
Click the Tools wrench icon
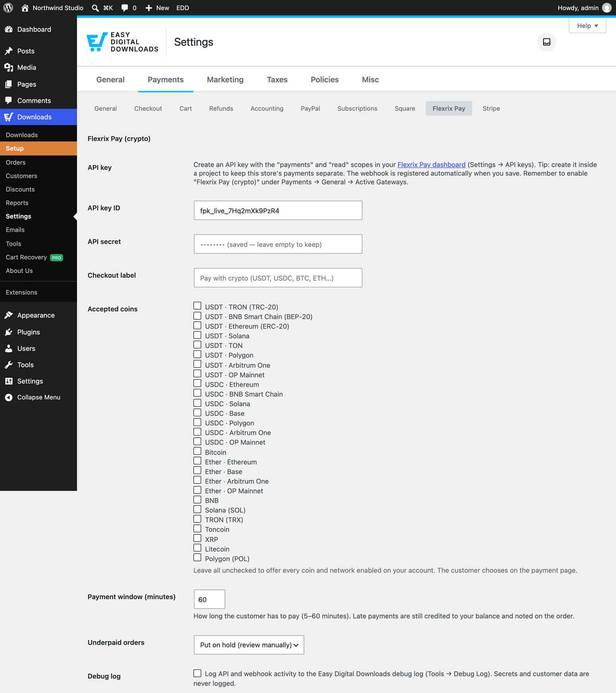point(8,365)
